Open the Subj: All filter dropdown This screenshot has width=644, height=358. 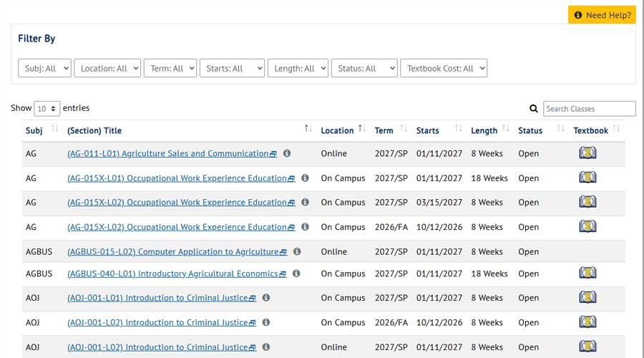(44, 68)
